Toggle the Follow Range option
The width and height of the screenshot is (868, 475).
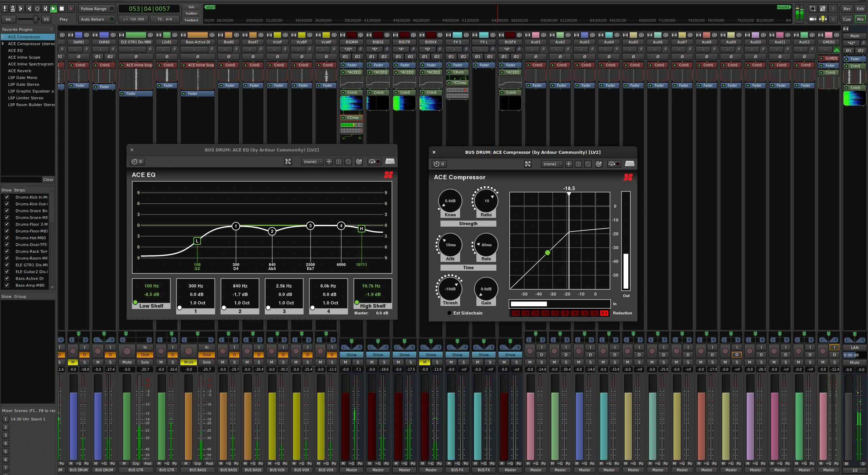[97, 8]
